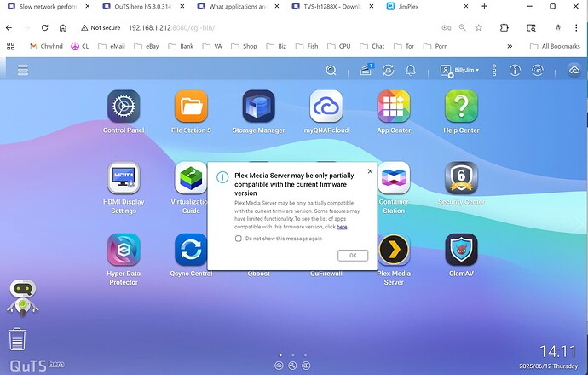Open the All Bookmarks folder
Viewport: 588px width, 375px height.
pos(555,46)
